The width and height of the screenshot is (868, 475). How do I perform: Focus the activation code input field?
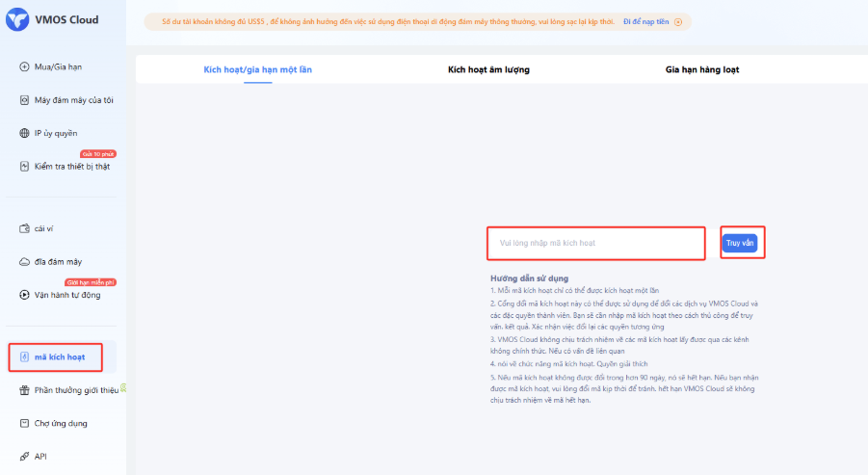pos(596,243)
